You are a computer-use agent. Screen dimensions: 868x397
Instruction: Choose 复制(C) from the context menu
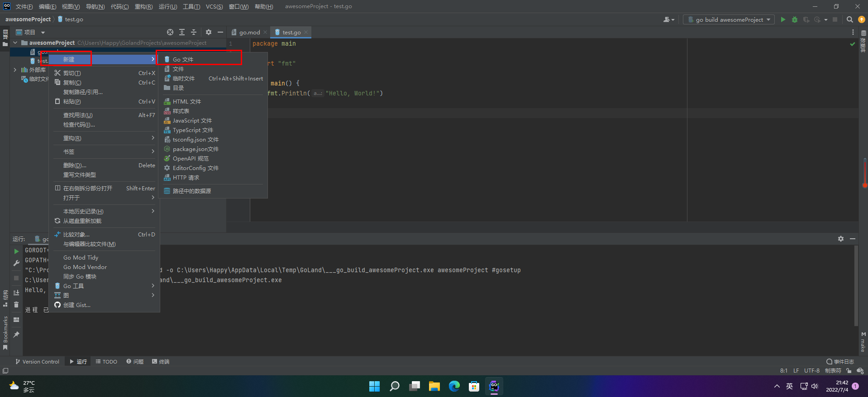[x=105, y=82]
